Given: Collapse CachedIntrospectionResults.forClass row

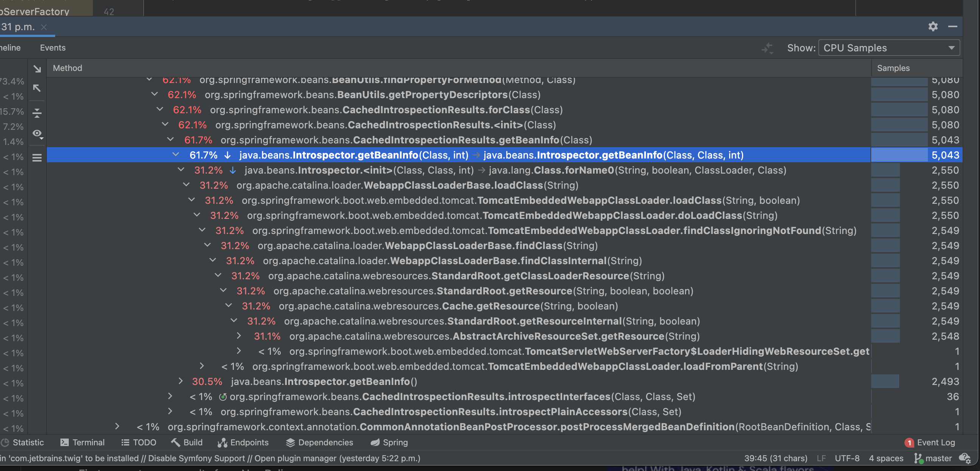Looking at the screenshot, I should (x=160, y=109).
